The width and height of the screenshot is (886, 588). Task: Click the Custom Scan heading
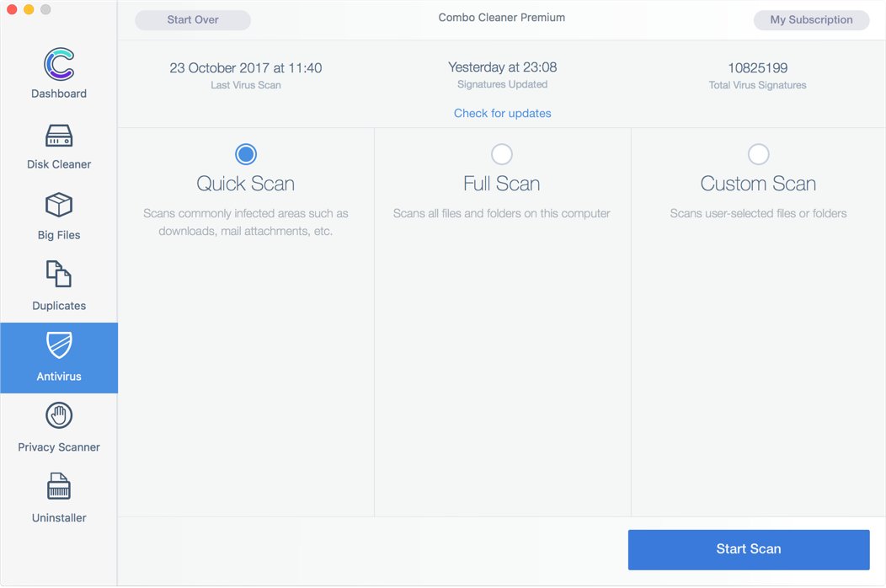point(758,184)
